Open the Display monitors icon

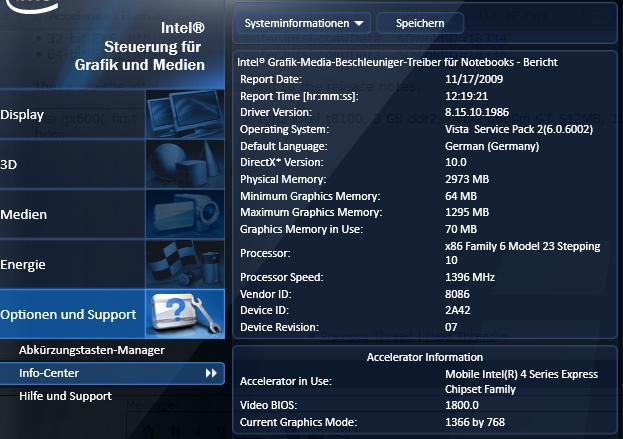click(185, 114)
